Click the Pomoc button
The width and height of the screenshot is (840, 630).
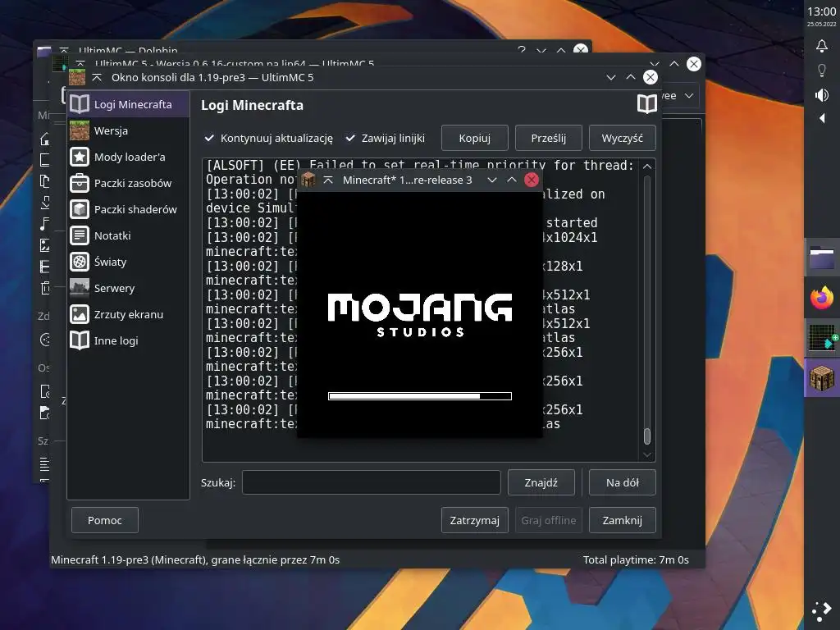pyautogui.click(x=104, y=520)
